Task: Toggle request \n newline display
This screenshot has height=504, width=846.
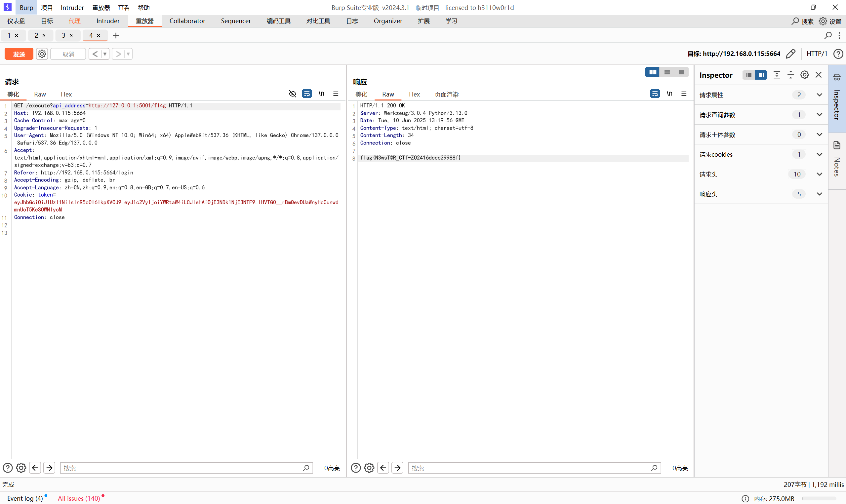Action: 321,94
